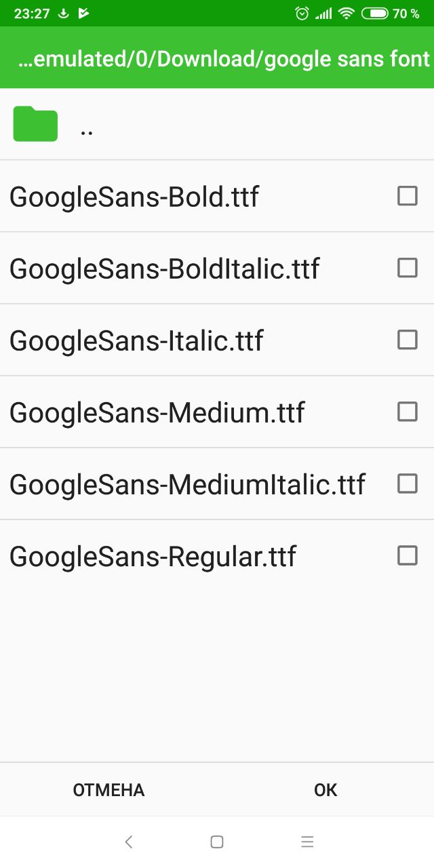This screenshot has height=868, width=434.
Task: Tick the GoogleSans-BoldItalic.ttf checkbox
Action: pyautogui.click(x=407, y=268)
